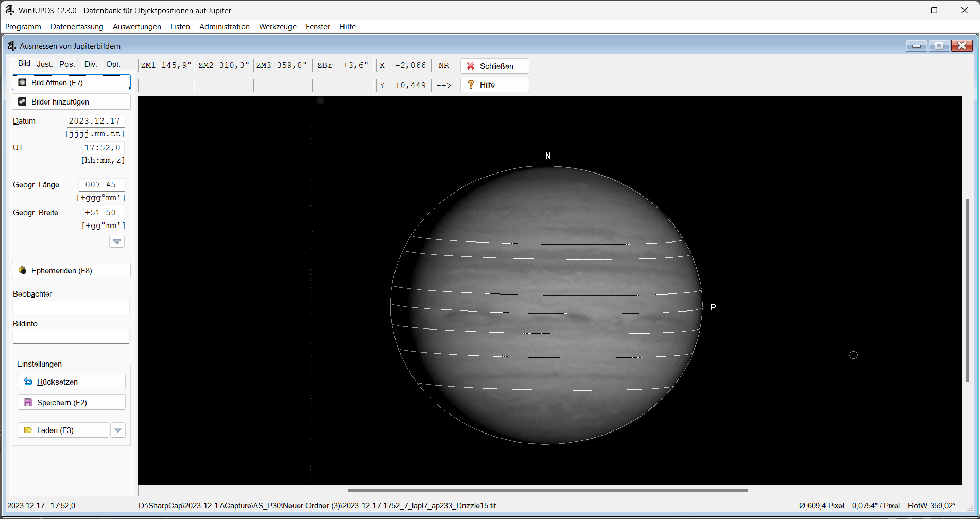Switch to the Div. tab
980x519 pixels.
point(90,64)
